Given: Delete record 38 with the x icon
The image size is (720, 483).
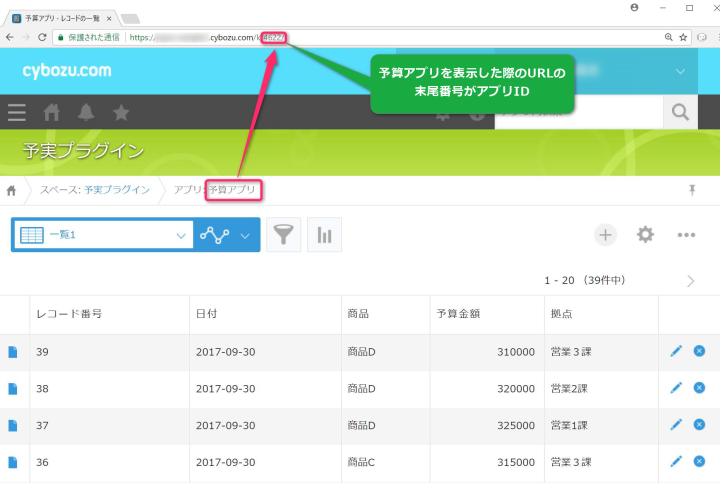Looking at the screenshot, I should coord(699,388).
